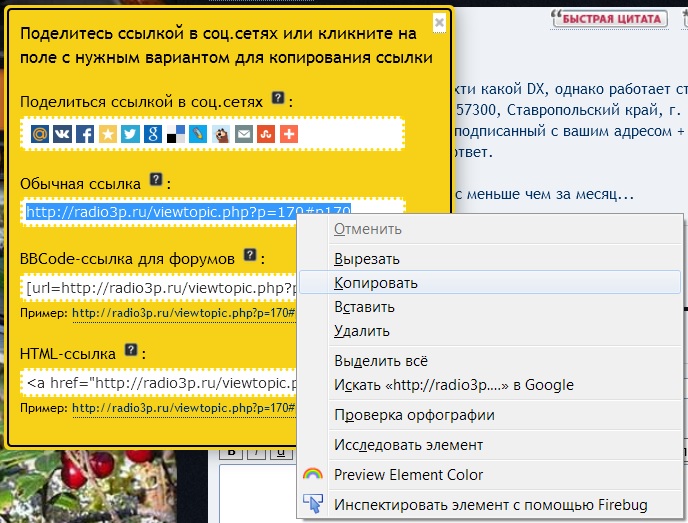Share link on Facebook
The width and height of the screenshot is (688, 523).
[85, 133]
